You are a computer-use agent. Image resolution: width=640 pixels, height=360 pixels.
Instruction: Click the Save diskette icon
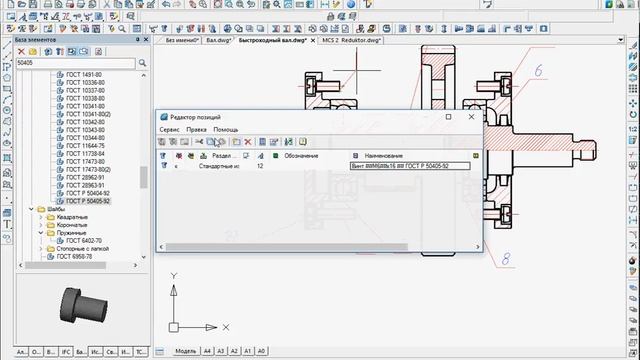(33, 4)
